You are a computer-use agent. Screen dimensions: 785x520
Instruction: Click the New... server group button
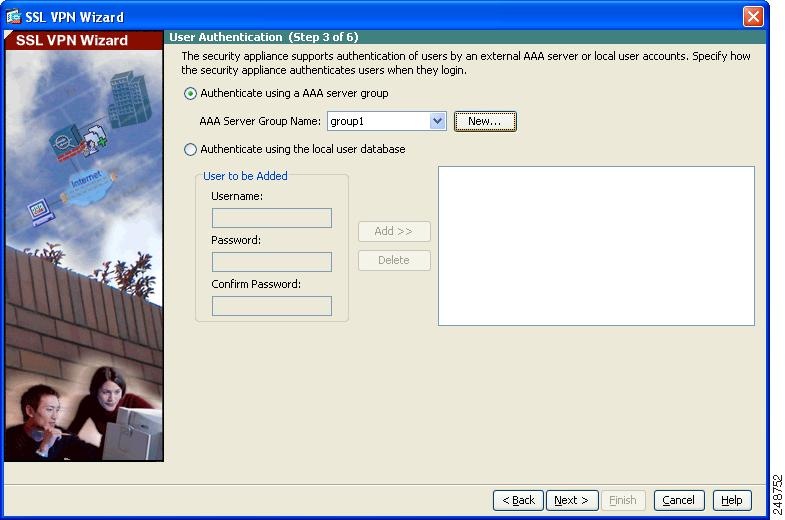485,121
